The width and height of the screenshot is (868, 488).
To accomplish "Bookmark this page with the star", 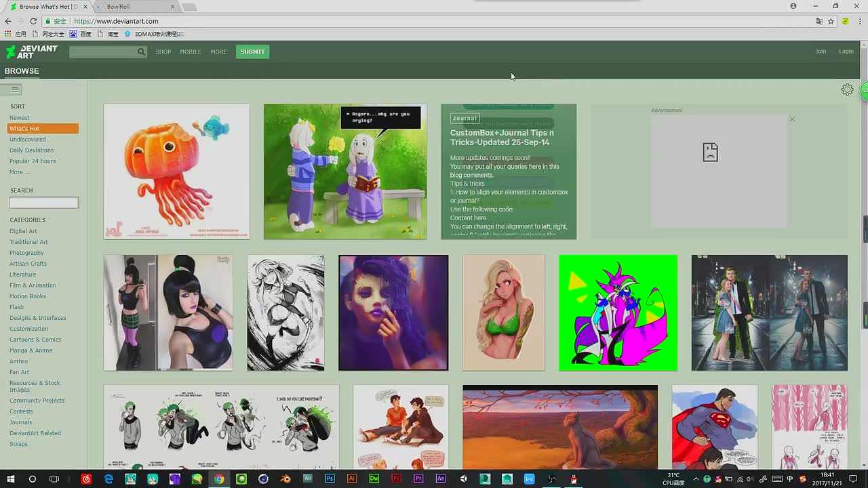I will click(x=831, y=21).
